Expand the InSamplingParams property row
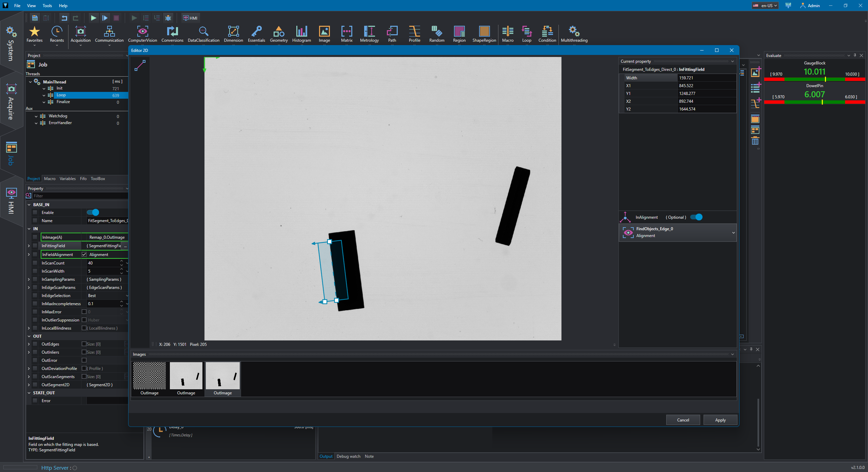The width and height of the screenshot is (868, 472). click(29, 279)
